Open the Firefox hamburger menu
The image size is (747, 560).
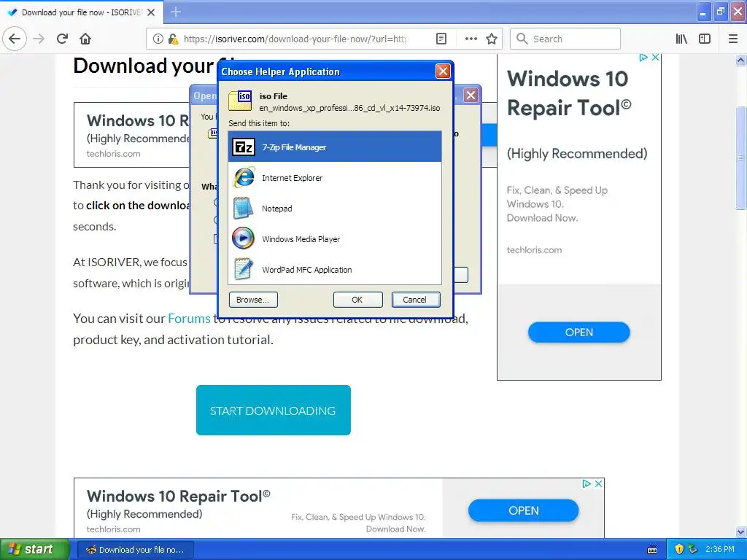[733, 39]
